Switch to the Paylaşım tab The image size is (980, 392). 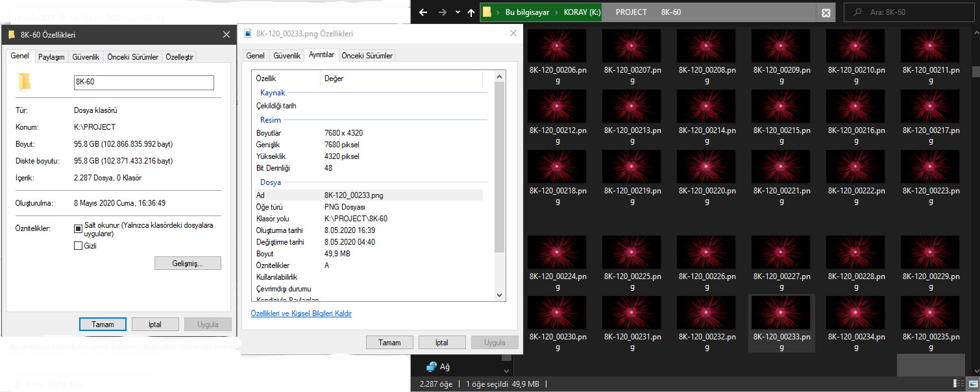coord(51,57)
